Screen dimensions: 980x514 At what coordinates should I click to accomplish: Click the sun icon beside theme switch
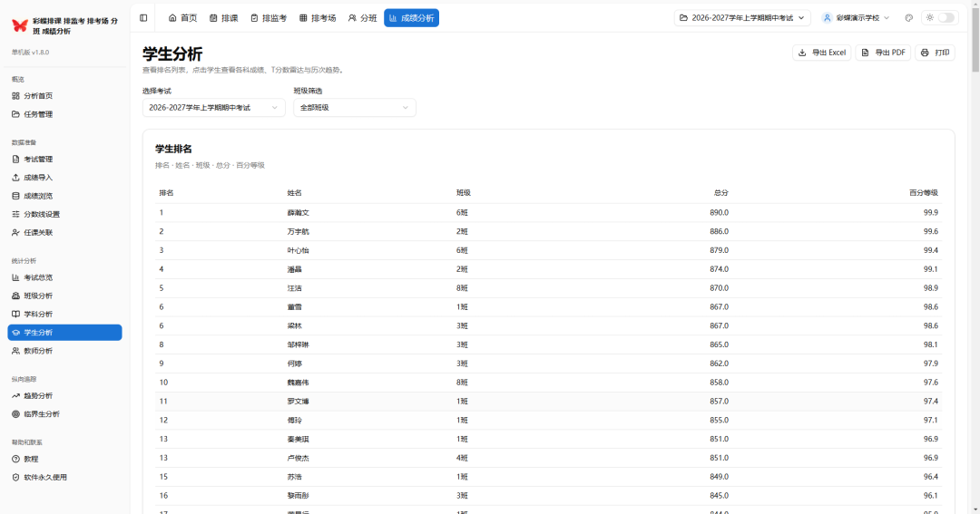click(930, 17)
